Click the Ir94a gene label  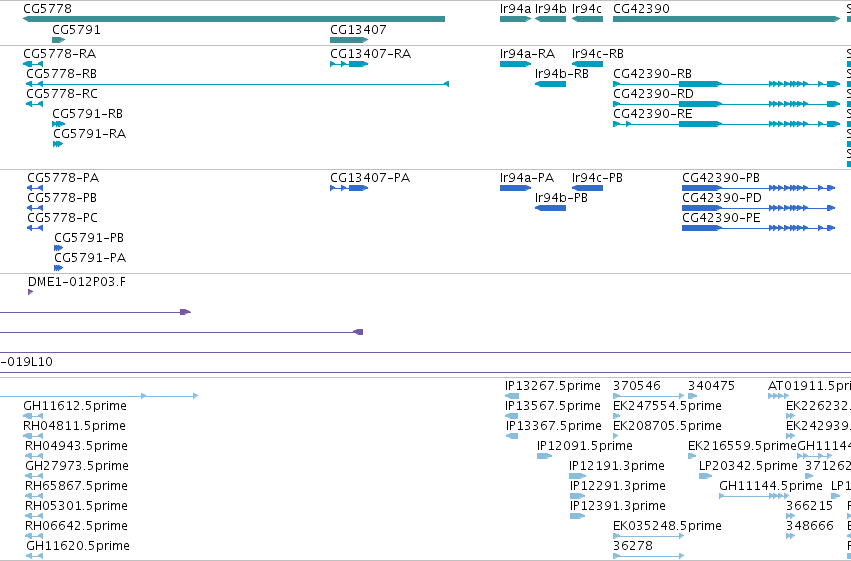point(516,9)
